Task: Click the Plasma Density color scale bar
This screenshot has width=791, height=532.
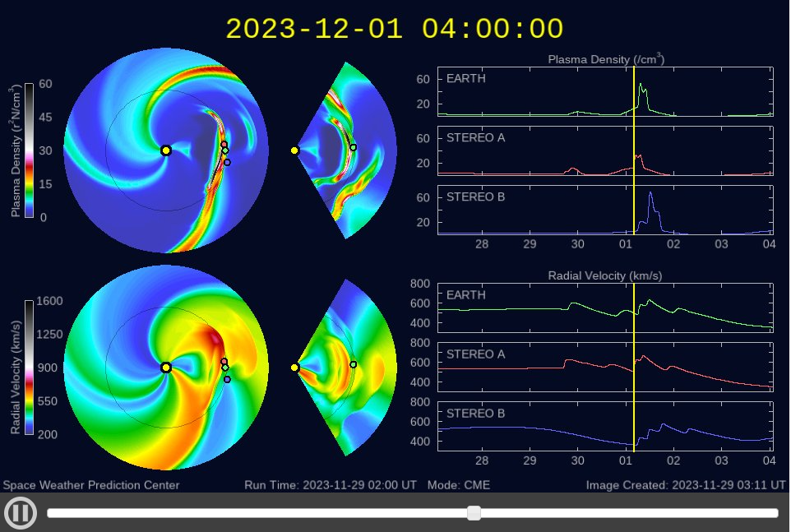Action: pos(30,150)
